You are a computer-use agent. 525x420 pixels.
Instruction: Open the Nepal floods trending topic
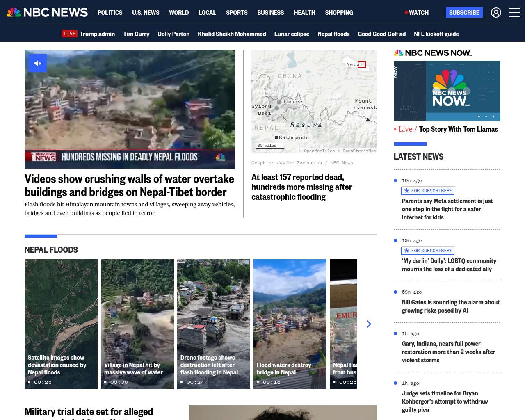pyautogui.click(x=333, y=34)
